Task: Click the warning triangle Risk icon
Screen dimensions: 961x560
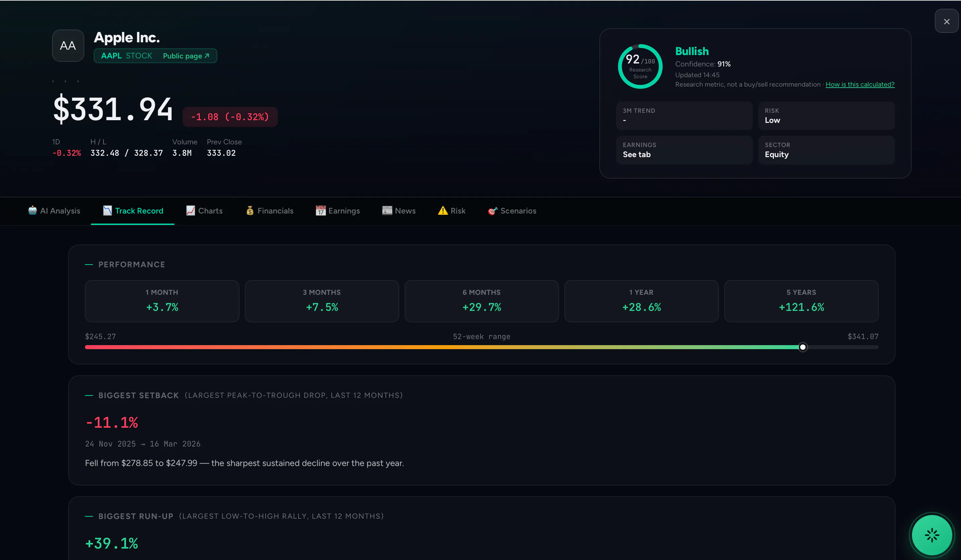Action: point(443,211)
